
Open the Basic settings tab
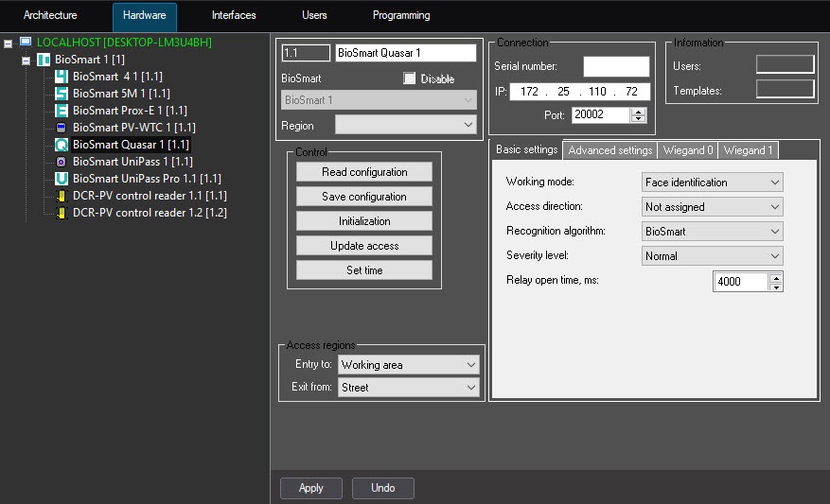(527, 149)
